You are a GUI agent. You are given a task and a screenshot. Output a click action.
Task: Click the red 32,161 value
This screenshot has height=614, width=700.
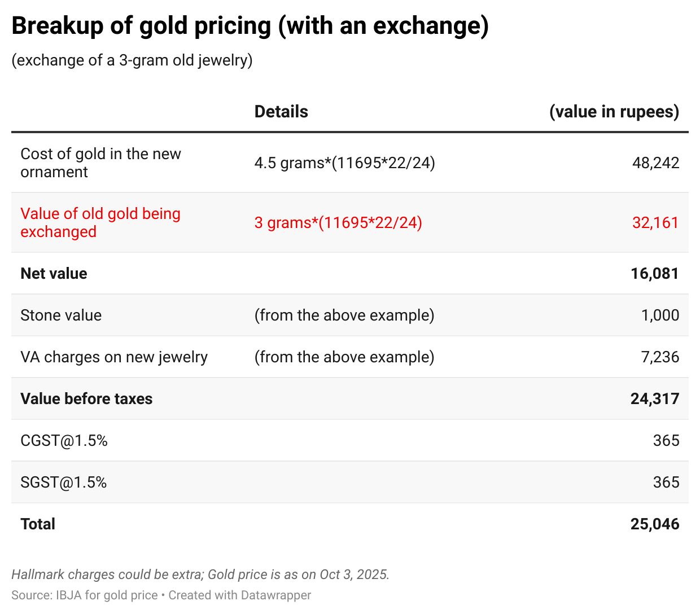coord(655,222)
